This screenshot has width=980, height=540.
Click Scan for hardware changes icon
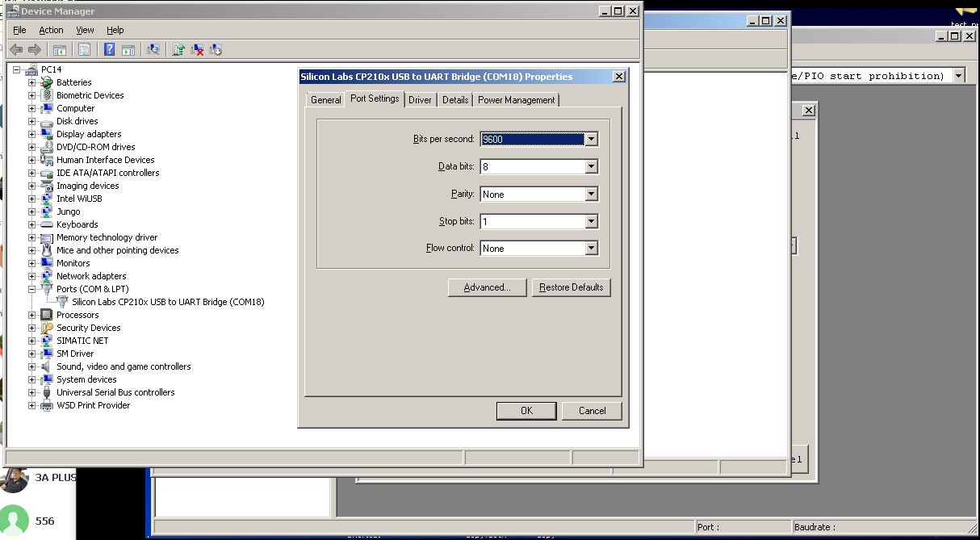click(153, 50)
